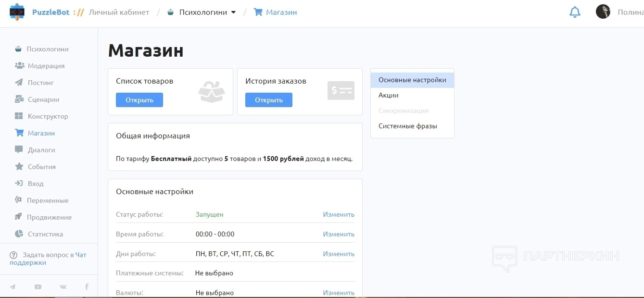The width and height of the screenshot is (644, 298).
Task: Click the Психологини sidebar bot icon
Action: (18, 49)
